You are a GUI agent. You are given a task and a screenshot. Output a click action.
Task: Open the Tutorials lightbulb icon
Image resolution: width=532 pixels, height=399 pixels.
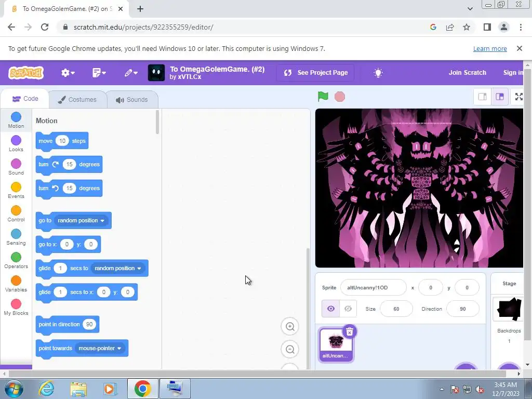(x=378, y=73)
